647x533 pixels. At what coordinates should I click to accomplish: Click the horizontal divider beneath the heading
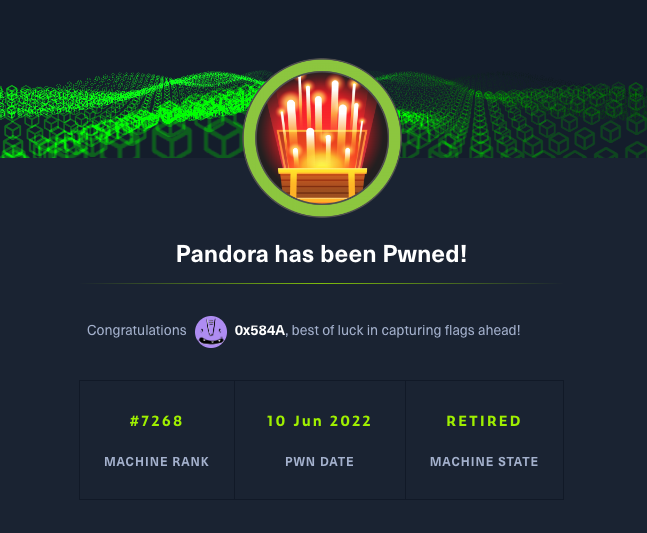[322, 284]
